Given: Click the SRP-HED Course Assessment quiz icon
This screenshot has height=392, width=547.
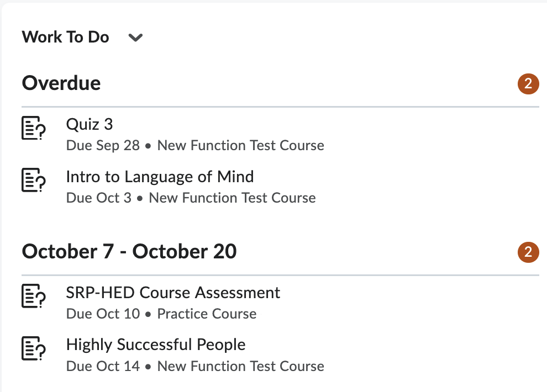Looking at the screenshot, I should [33, 296].
